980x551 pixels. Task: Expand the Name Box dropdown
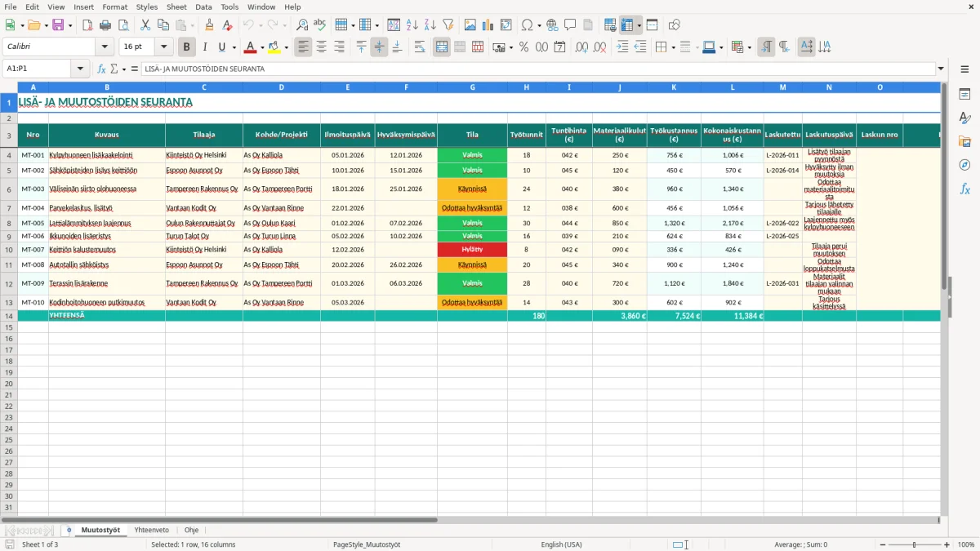click(x=80, y=69)
